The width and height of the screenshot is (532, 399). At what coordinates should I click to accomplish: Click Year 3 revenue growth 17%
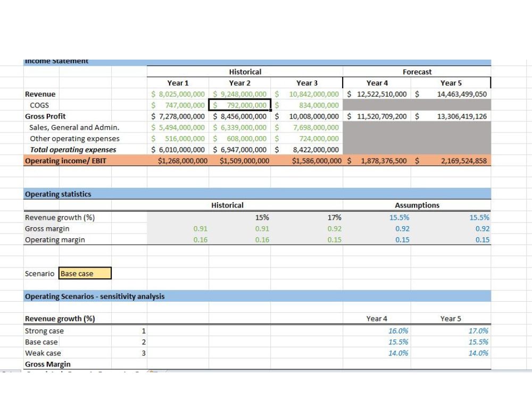point(307,218)
